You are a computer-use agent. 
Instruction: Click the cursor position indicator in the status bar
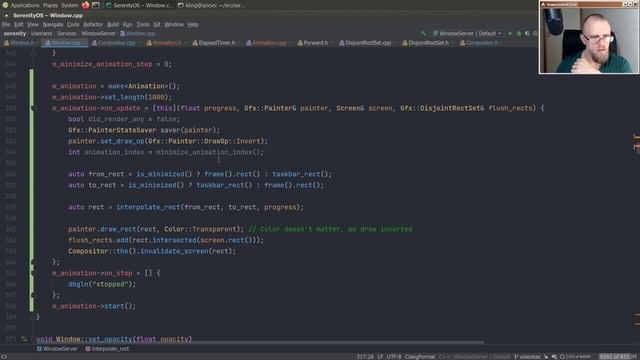pos(365,357)
